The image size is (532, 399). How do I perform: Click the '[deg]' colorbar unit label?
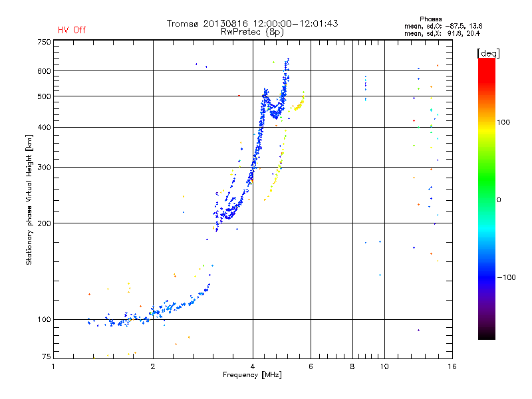[488, 53]
